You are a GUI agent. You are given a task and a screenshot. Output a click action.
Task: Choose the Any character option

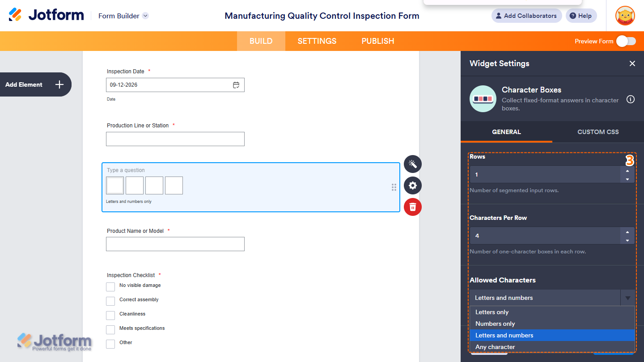tap(552, 347)
